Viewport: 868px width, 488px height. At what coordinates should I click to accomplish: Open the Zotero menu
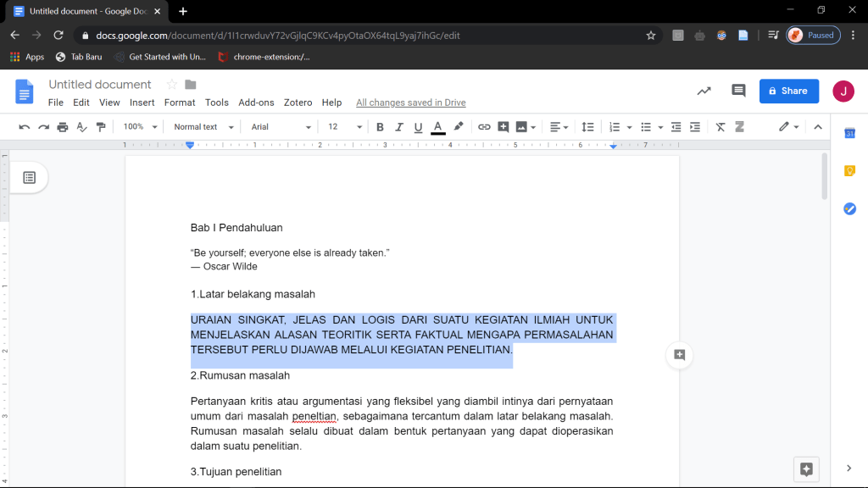298,103
